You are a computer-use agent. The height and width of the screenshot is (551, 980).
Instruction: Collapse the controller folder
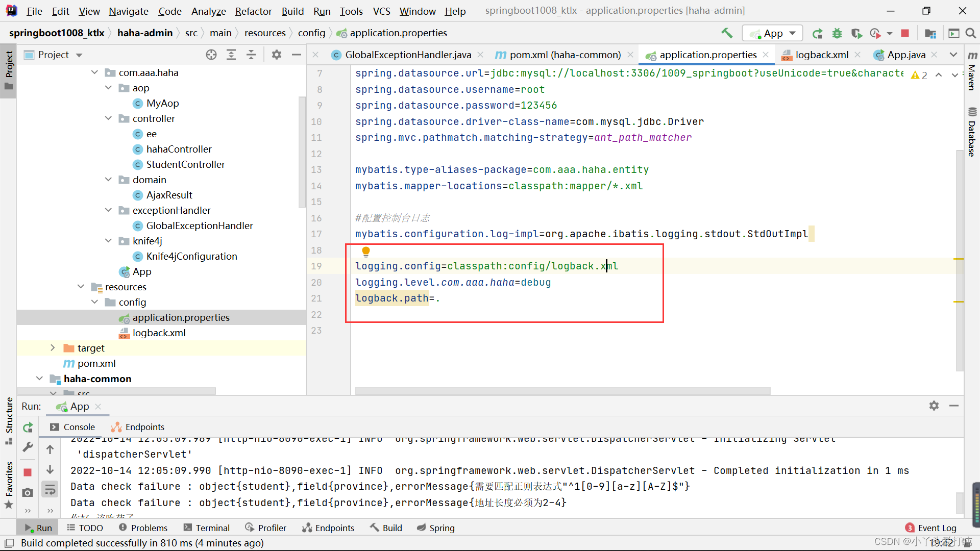tap(109, 118)
